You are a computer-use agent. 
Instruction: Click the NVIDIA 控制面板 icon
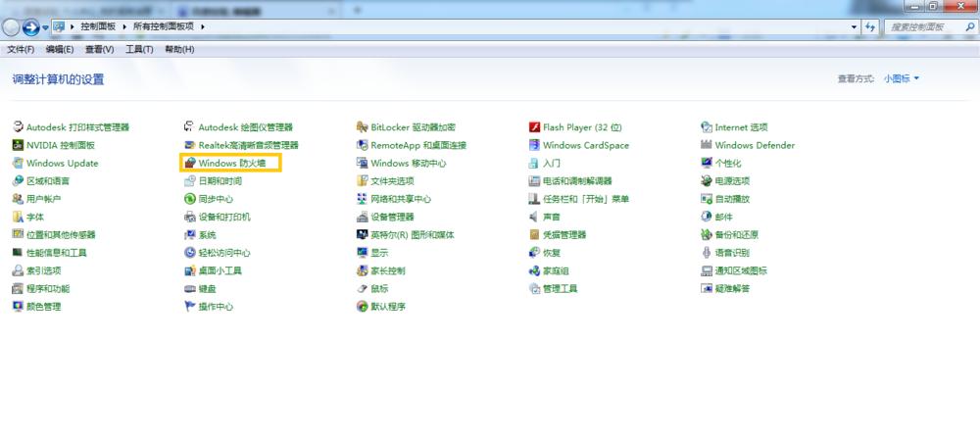coord(18,145)
